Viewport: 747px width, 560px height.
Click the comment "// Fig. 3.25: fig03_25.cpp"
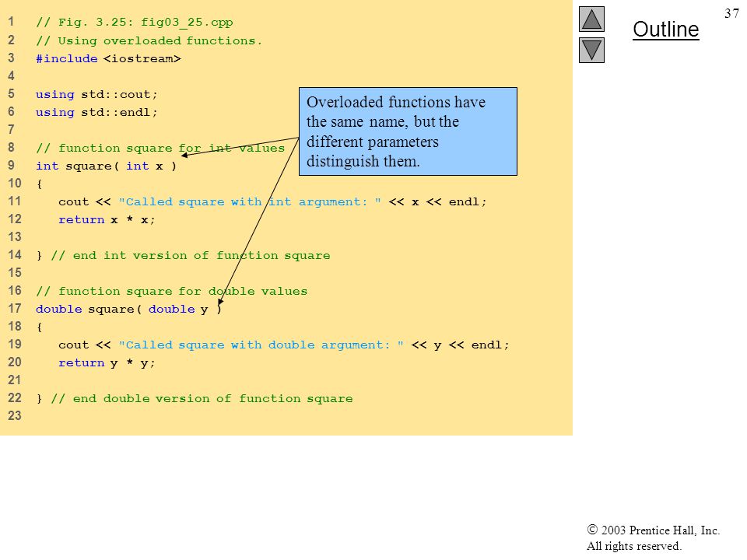135,23
